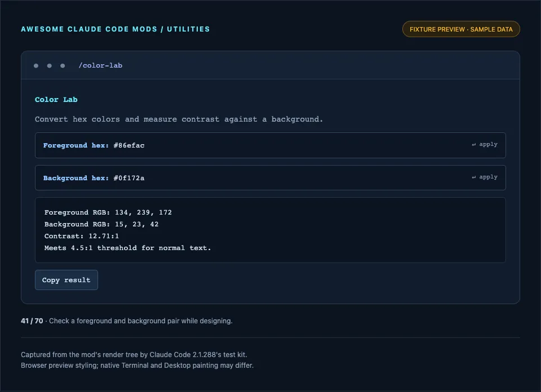This screenshot has height=392, width=541.
Task: Click the Convert hex colors description text
Action: (179, 119)
